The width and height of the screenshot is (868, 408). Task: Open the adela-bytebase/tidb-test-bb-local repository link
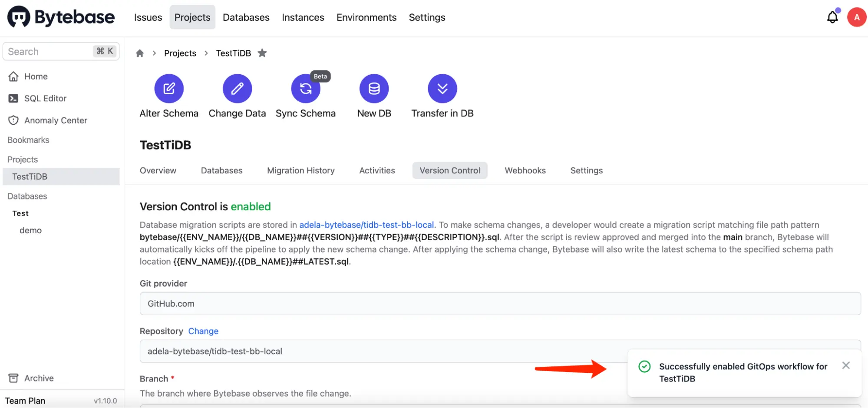pos(366,225)
